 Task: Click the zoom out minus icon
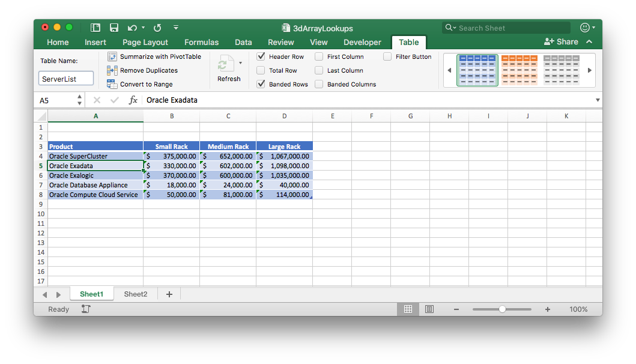pos(456,309)
